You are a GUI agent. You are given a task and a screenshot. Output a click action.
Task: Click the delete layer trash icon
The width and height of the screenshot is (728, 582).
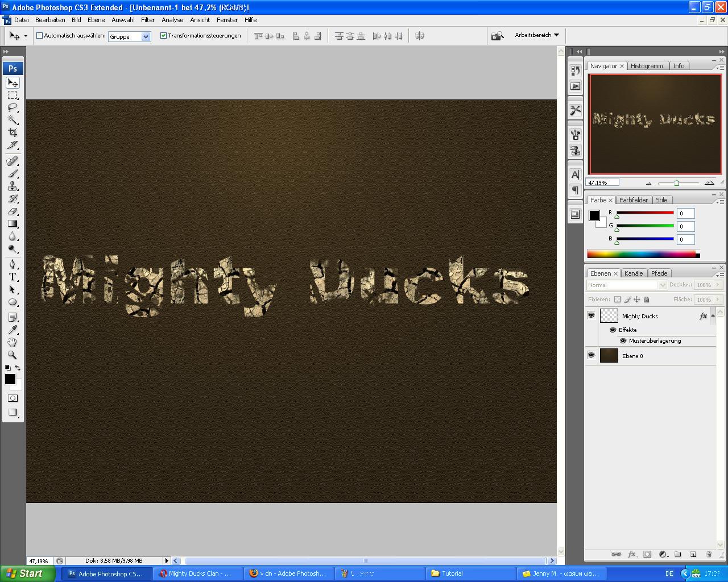click(709, 554)
